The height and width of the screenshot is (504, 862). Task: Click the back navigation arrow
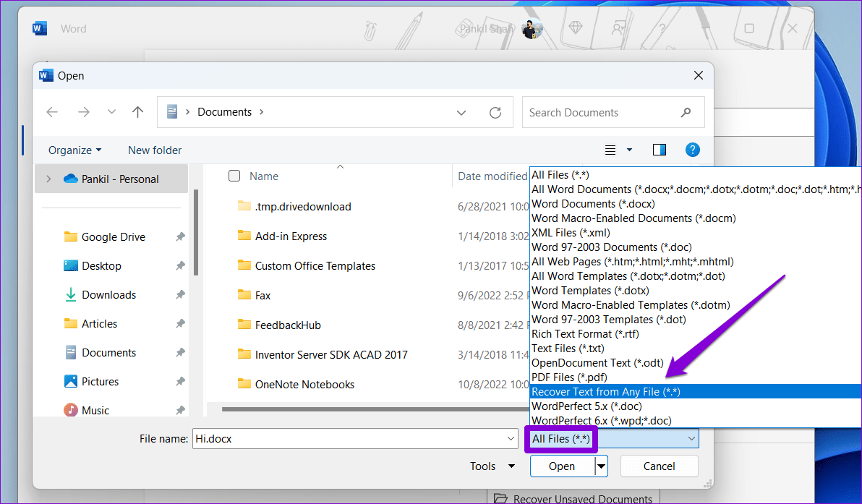(x=51, y=112)
